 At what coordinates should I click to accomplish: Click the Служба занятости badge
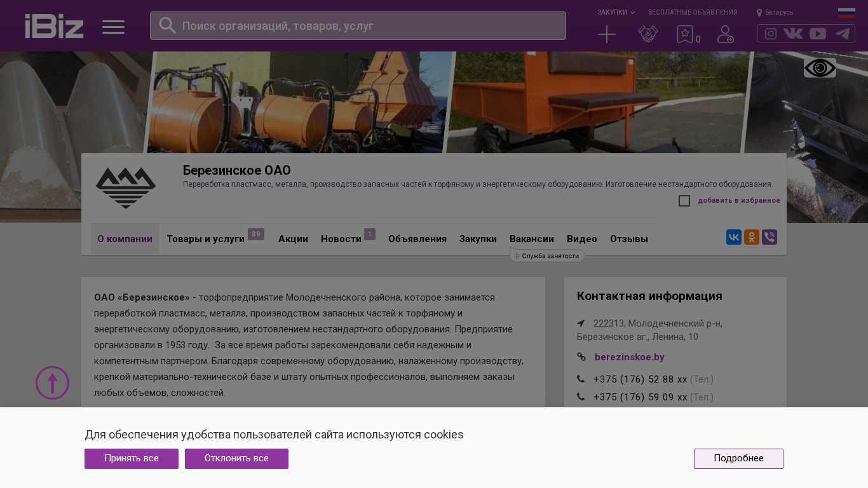pyautogui.click(x=547, y=255)
